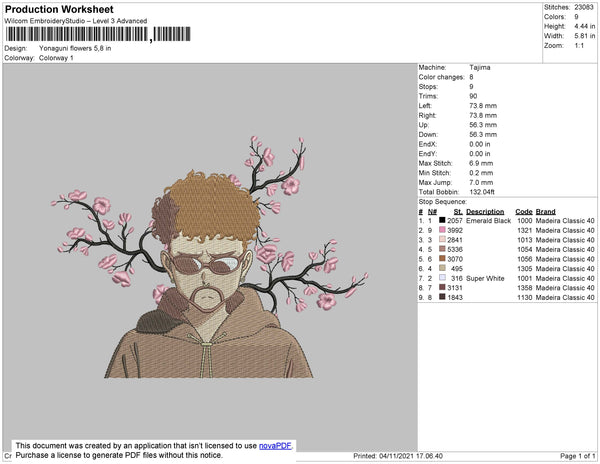Select the printed date '04/11/2021 17.06.40'
Screen dimensions: 600x464
(411, 456)
